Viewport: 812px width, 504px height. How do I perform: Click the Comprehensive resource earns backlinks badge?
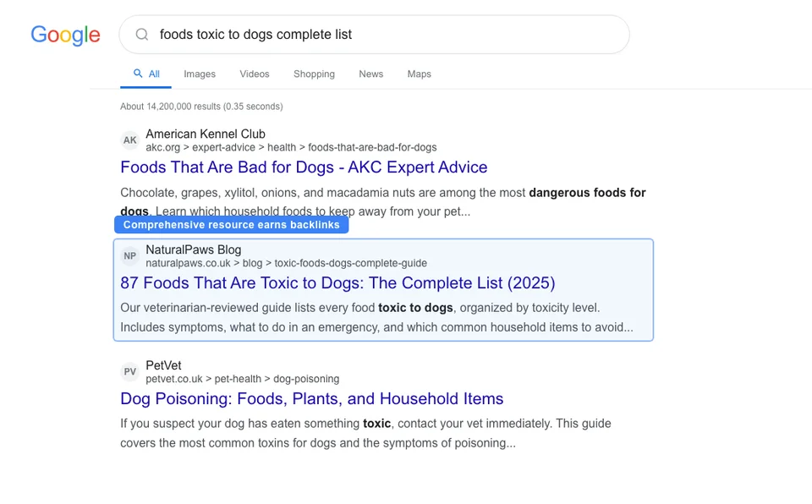(x=231, y=224)
